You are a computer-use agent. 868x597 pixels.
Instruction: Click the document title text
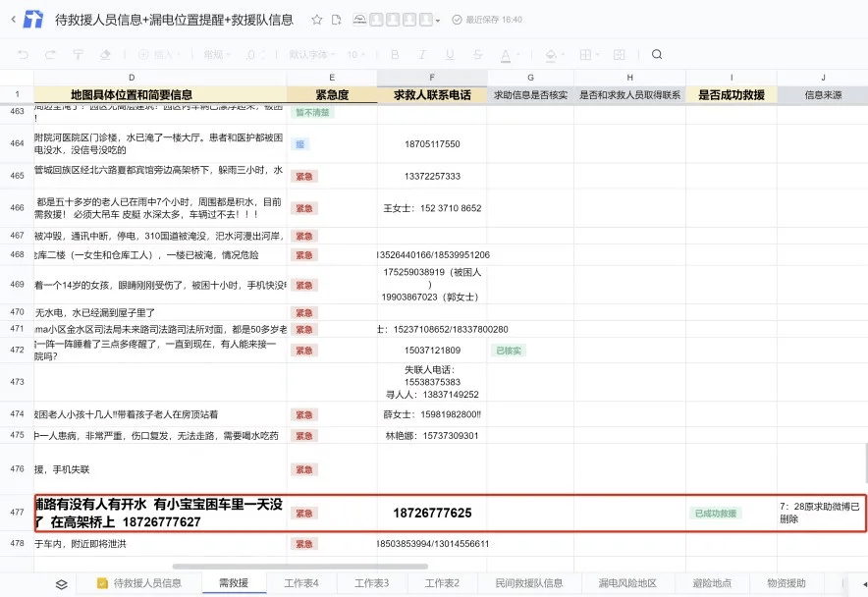pos(174,20)
